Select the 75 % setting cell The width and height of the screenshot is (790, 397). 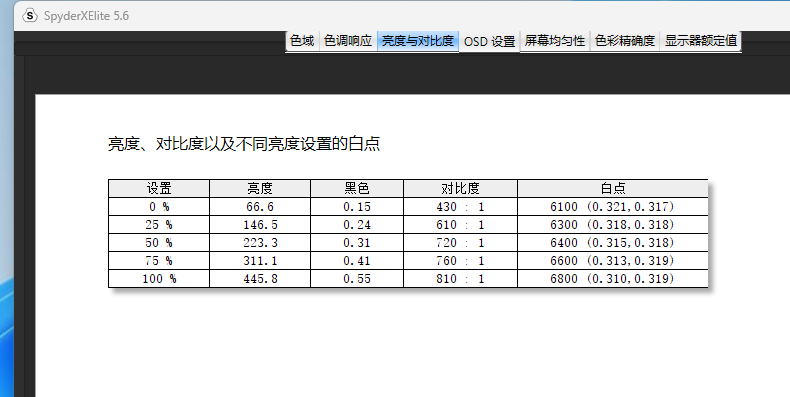[x=159, y=261]
